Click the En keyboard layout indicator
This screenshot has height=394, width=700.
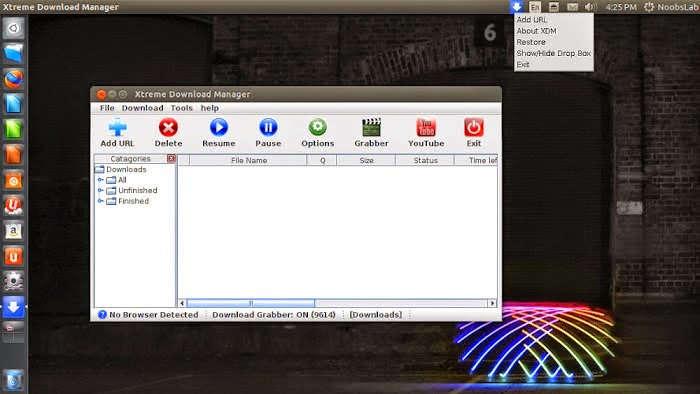pos(535,7)
